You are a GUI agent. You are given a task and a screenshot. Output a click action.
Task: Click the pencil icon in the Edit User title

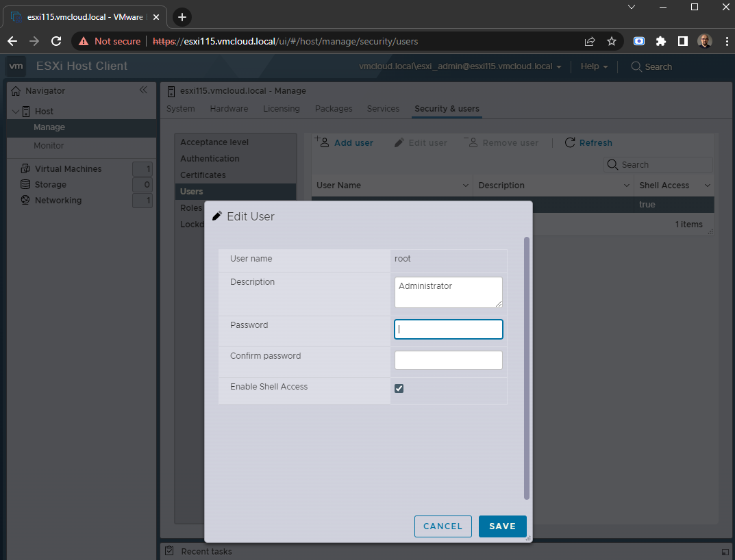click(217, 215)
